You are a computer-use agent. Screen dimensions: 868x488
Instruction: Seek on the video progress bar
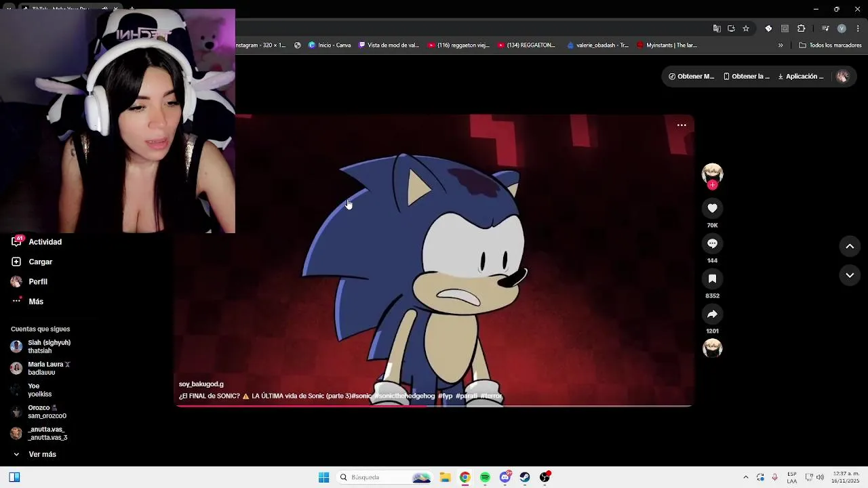click(x=434, y=405)
